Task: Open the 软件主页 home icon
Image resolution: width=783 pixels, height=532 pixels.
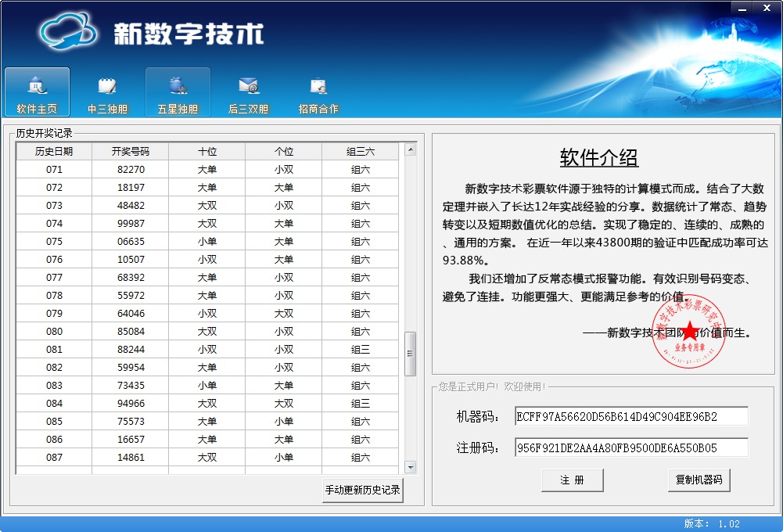Action: pyautogui.click(x=37, y=85)
